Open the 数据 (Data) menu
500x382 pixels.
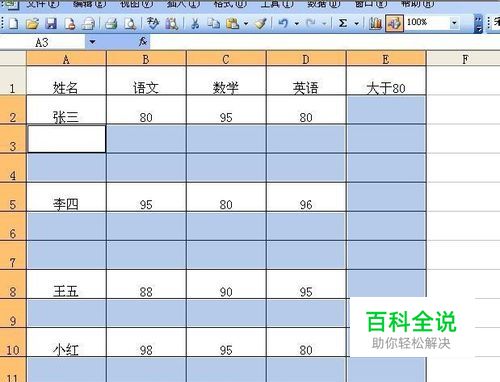click(x=323, y=4)
